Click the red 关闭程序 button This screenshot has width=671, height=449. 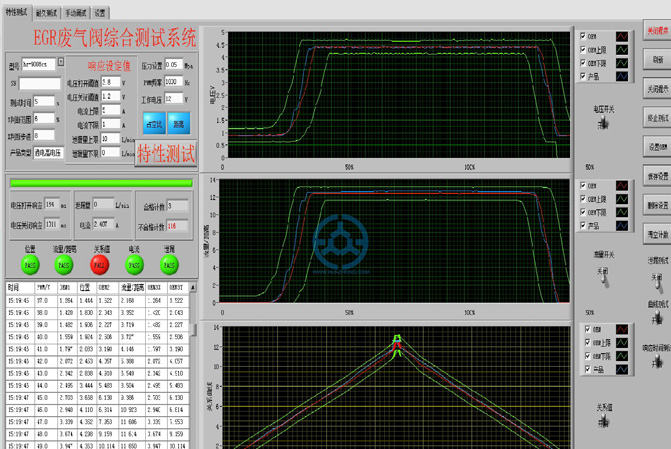657,31
